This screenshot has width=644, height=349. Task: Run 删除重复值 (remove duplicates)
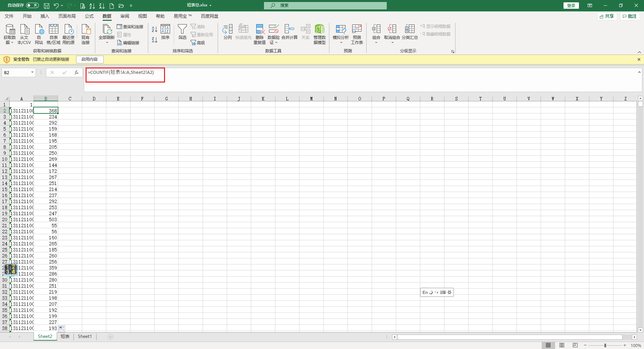tap(260, 34)
